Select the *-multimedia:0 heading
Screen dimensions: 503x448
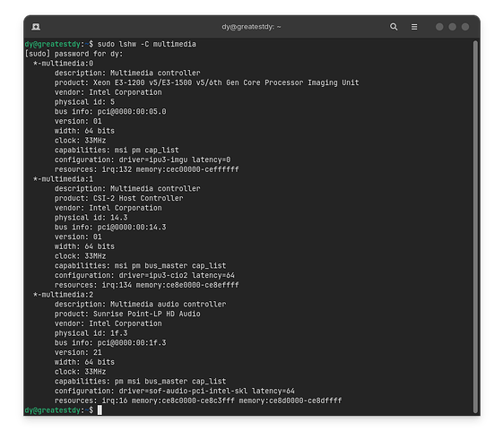click(63, 63)
